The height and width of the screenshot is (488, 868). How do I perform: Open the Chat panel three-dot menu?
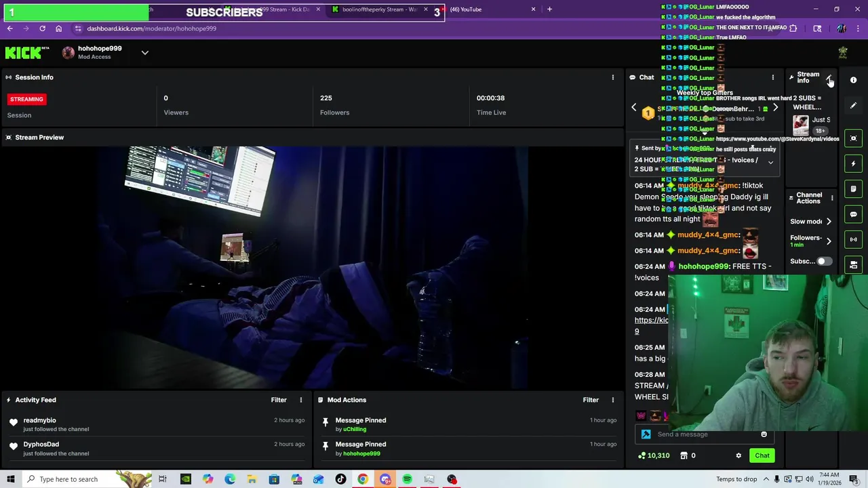tap(772, 77)
